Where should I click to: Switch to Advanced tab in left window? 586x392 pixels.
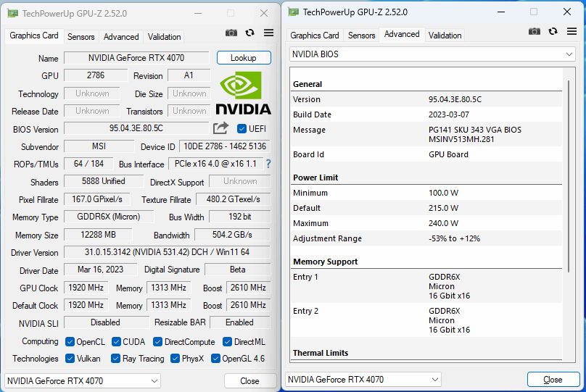pyautogui.click(x=121, y=36)
